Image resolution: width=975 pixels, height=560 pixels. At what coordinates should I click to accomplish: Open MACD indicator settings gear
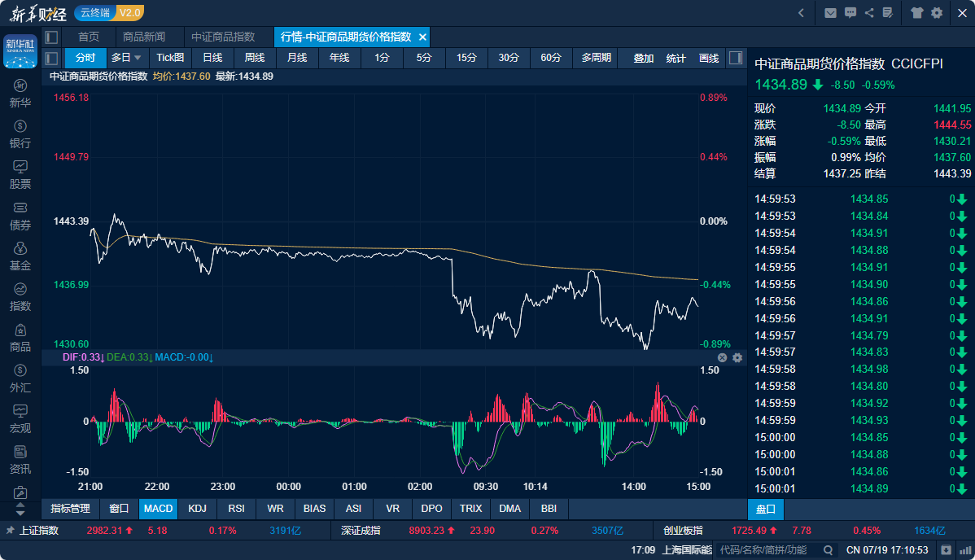pos(737,357)
